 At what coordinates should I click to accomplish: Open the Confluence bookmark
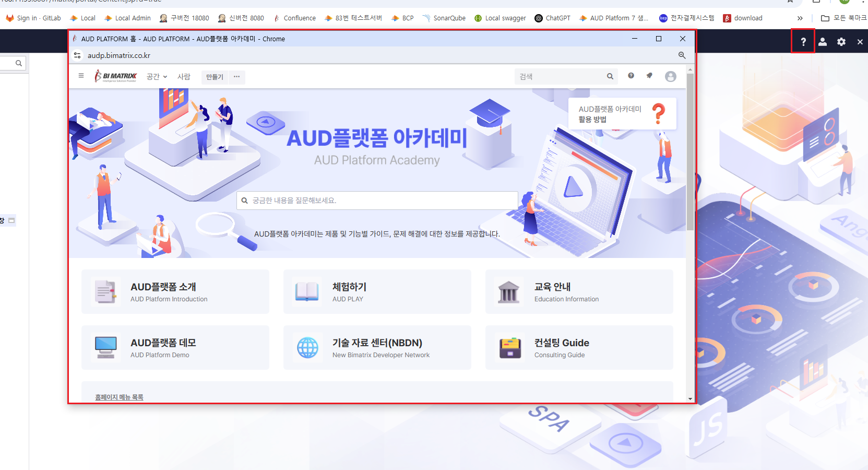[294, 18]
